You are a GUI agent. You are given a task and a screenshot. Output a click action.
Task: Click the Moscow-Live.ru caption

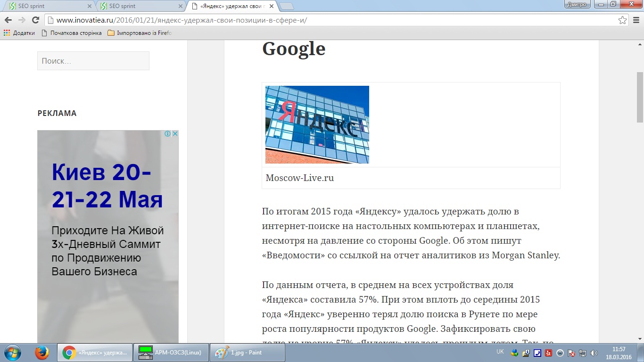click(x=300, y=178)
